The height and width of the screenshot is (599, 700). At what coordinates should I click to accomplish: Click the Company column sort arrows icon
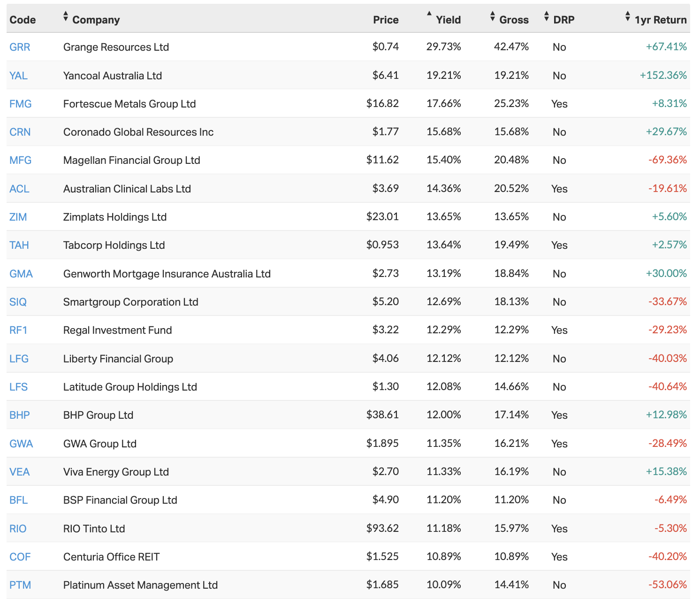click(x=66, y=17)
